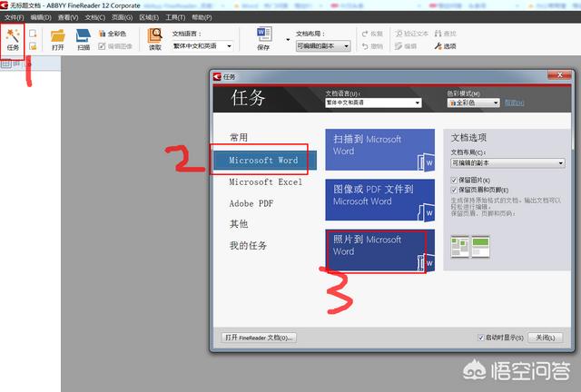Viewport: 581px width, 392px height.
Task: Start 图像或 PDF 文件到 Microsoft Word task
Action: coord(379,200)
